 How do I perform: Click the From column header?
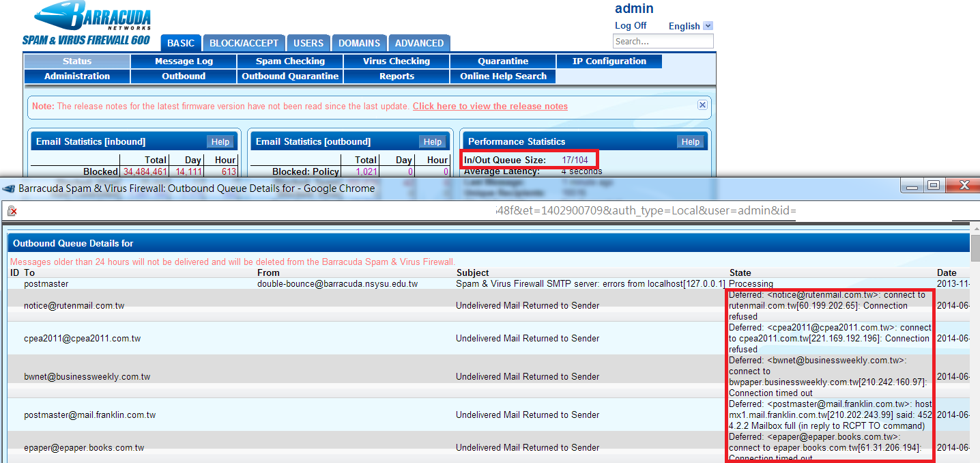pyautogui.click(x=268, y=272)
